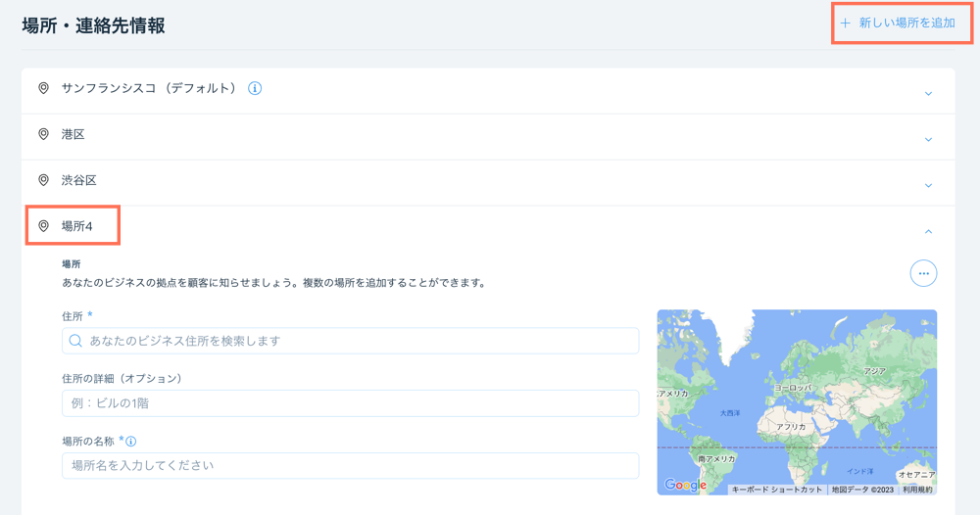Click the pin icon beside サンフランシスコ
The height and width of the screenshot is (515, 980).
point(43,88)
